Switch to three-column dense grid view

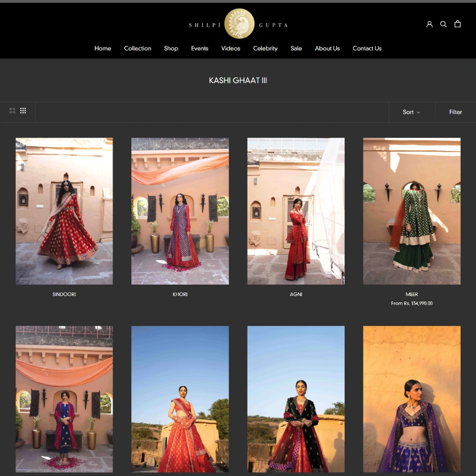pyautogui.click(x=23, y=111)
